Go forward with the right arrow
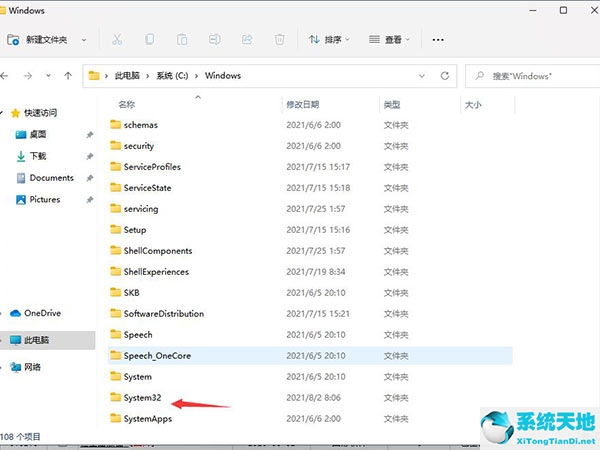Viewport: 600px width, 450px height. click(x=28, y=76)
